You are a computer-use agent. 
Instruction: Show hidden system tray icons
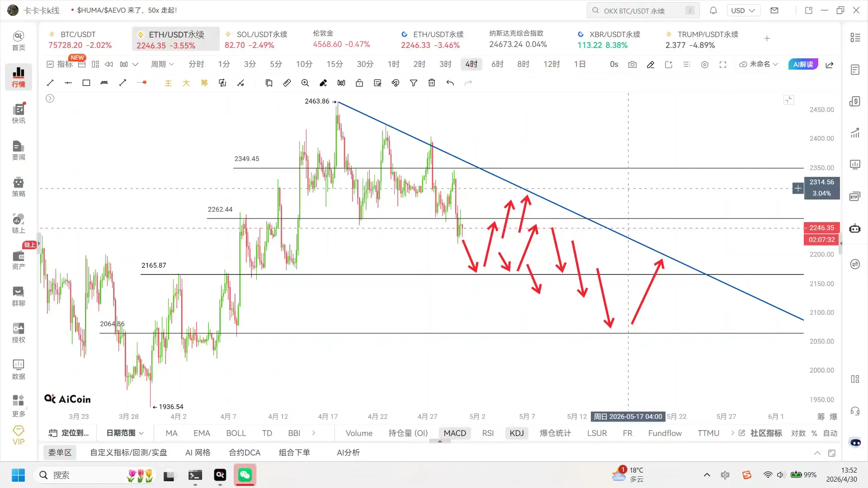coord(707,475)
